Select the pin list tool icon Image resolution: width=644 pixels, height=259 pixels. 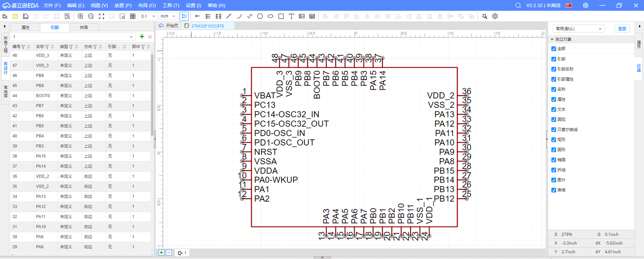tap(208, 16)
